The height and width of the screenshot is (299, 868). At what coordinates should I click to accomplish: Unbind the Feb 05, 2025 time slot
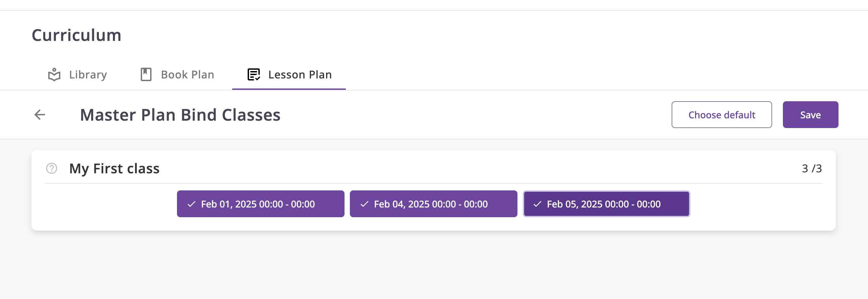coord(606,204)
